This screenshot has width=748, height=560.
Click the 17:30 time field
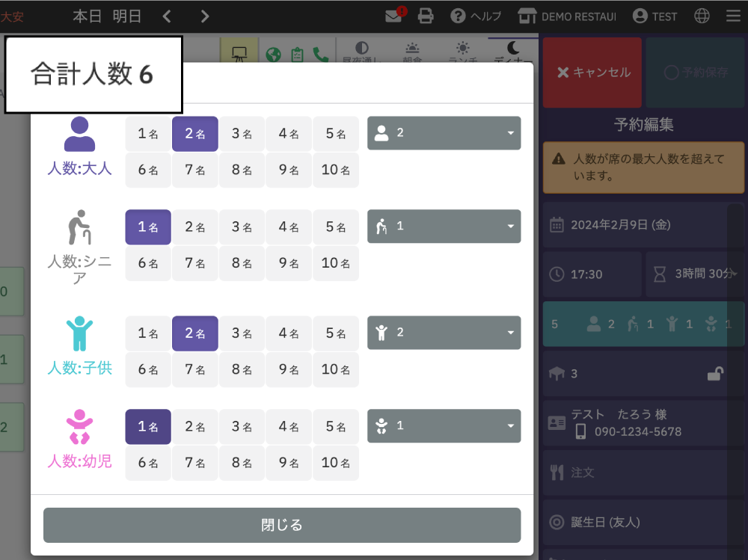pyautogui.click(x=592, y=274)
